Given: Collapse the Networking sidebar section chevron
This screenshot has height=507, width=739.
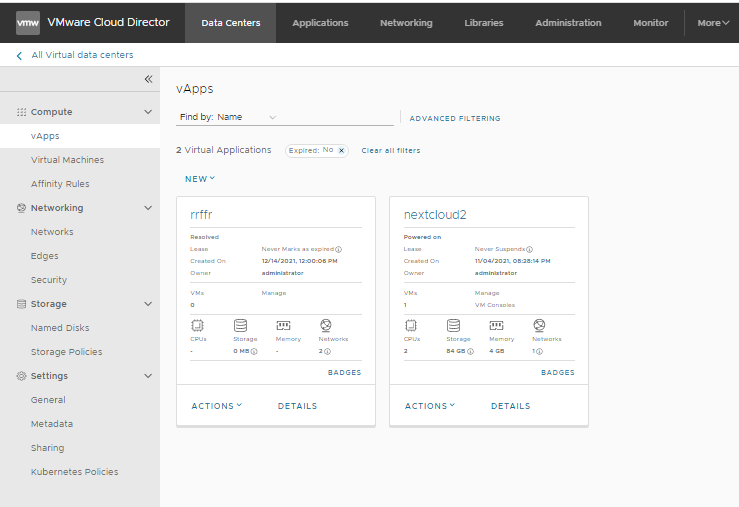Looking at the screenshot, I should point(148,208).
